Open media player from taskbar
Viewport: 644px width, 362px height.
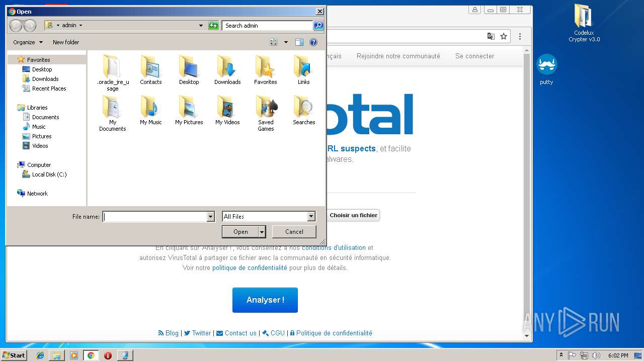click(x=74, y=355)
